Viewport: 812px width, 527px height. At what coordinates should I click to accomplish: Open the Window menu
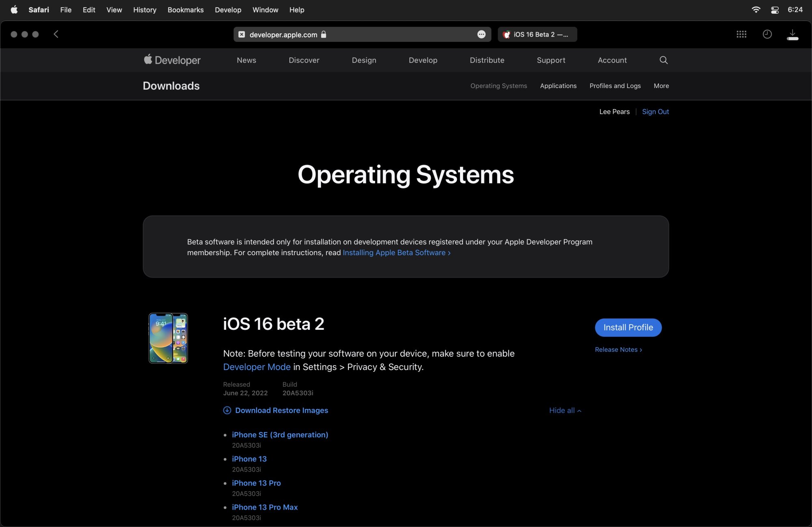(x=265, y=10)
